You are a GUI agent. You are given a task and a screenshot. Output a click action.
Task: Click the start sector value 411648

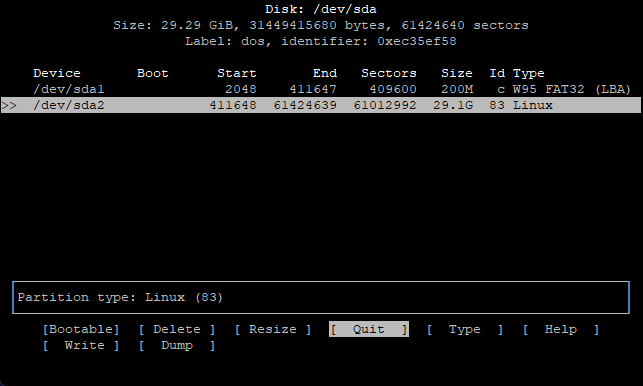[x=233, y=105]
